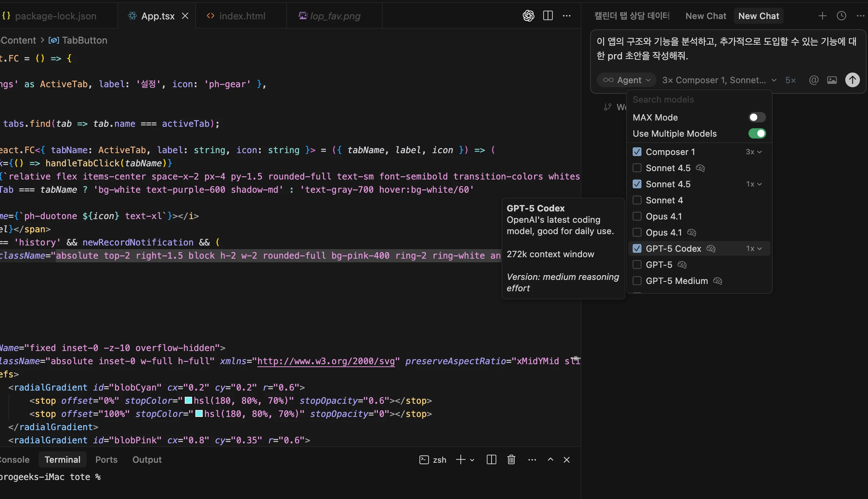Screen dimensions: 868x499
Task: Disable the Use Multiple Models toggle
Action: [757, 133]
